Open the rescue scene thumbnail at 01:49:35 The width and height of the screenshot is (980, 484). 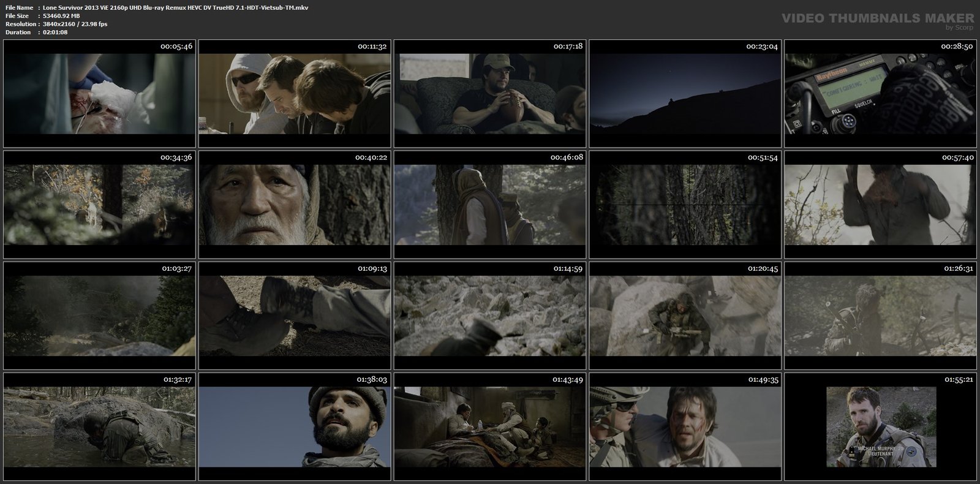pyautogui.click(x=685, y=426)
